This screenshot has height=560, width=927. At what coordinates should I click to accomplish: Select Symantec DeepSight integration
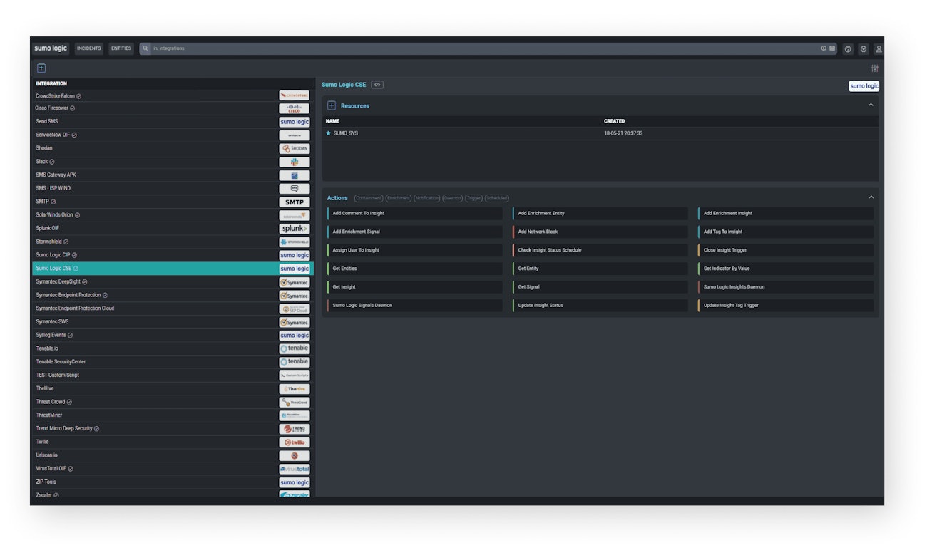(x=173, y=281)
